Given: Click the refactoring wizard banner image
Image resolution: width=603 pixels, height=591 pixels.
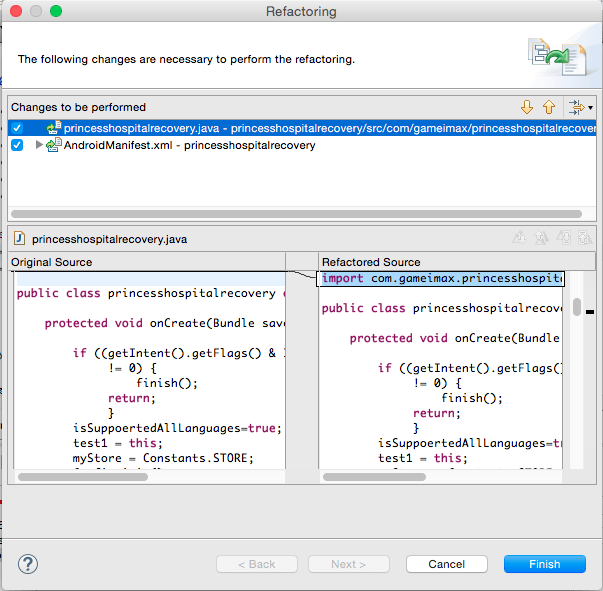Looking at the screenshot, I should 558,57.
